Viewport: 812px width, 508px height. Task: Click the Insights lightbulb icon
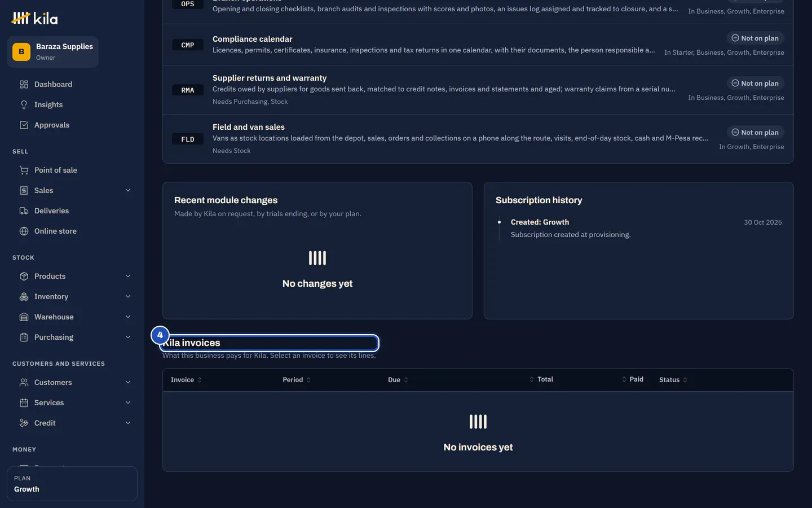point(24,105)
